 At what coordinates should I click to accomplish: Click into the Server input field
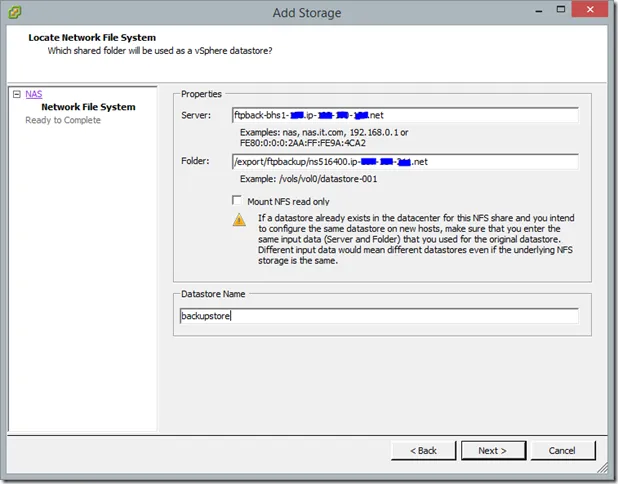coord(405,115)
